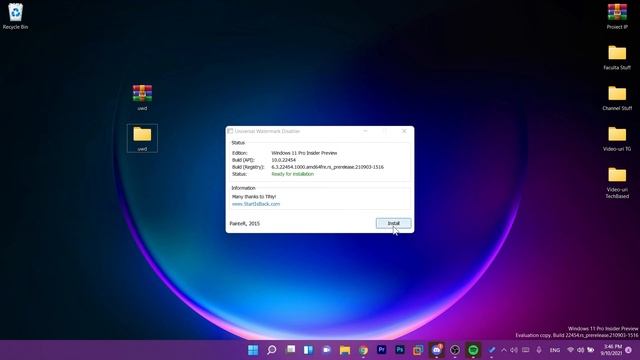
Task: Click the 'Many thanks to Tihiy!' text
Action: tap(254, 197)
